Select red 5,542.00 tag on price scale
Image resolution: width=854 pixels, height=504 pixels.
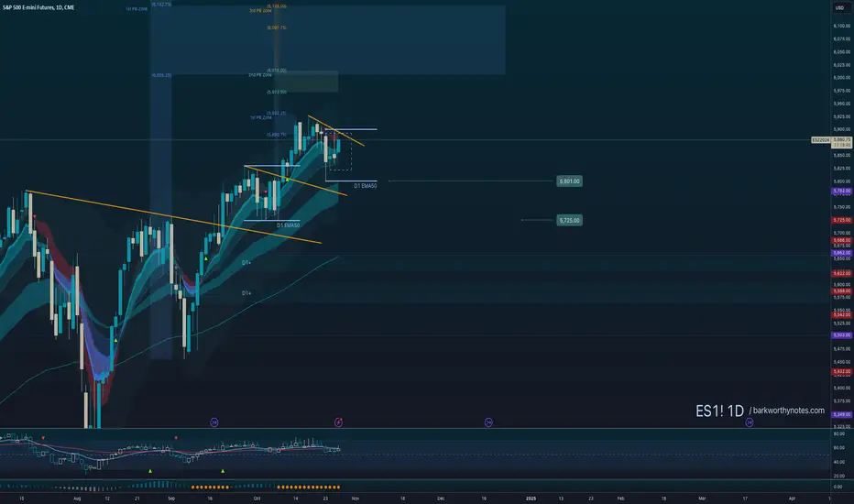coord(842,315)
